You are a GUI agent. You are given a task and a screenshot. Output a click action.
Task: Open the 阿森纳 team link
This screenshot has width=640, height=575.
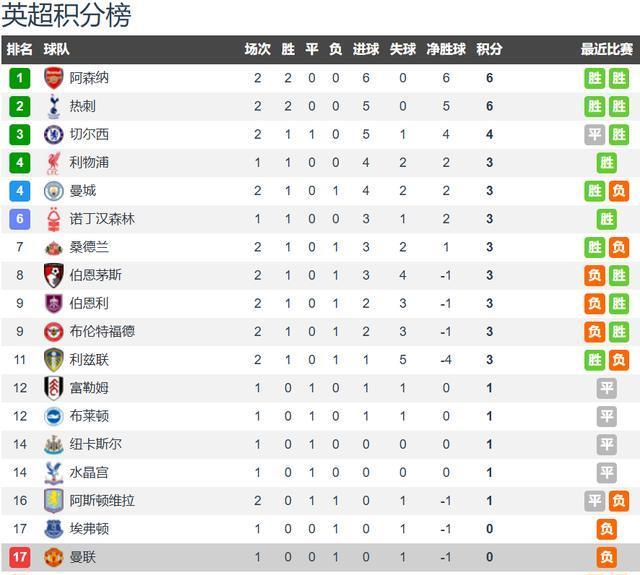89,78
